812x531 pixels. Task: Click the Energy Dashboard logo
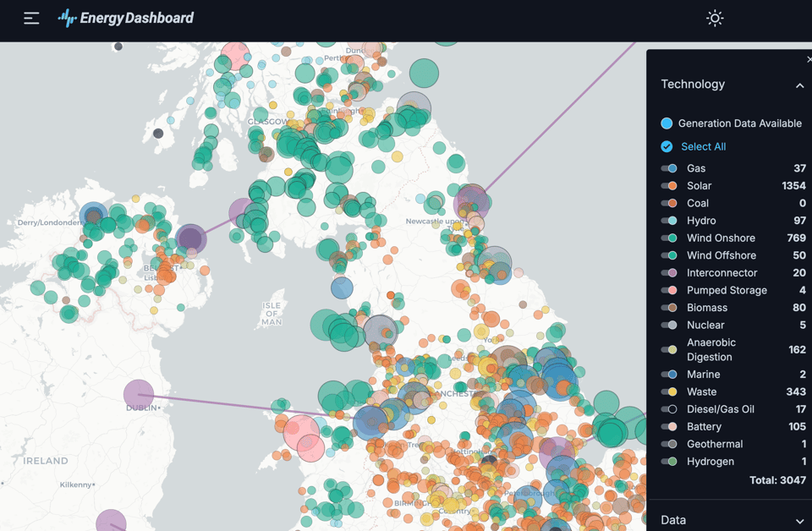click(x=126, y=18)
